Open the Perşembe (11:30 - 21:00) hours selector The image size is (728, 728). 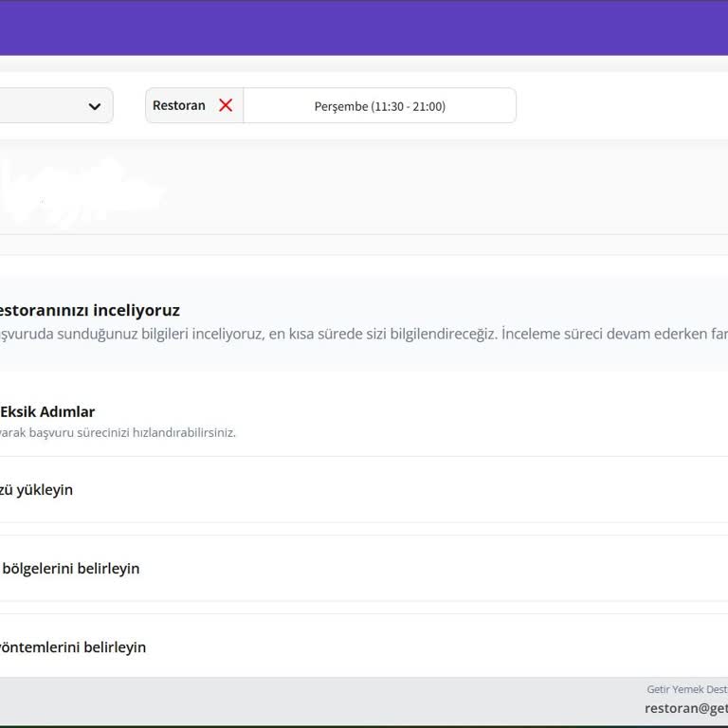click(379, 106)
